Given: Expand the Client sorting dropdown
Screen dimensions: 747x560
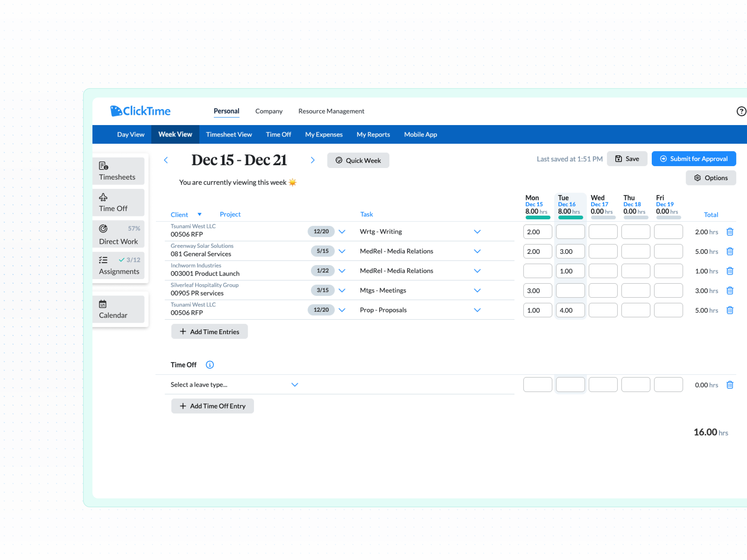Looking at the screenshot, I should [x=200, y=214].
